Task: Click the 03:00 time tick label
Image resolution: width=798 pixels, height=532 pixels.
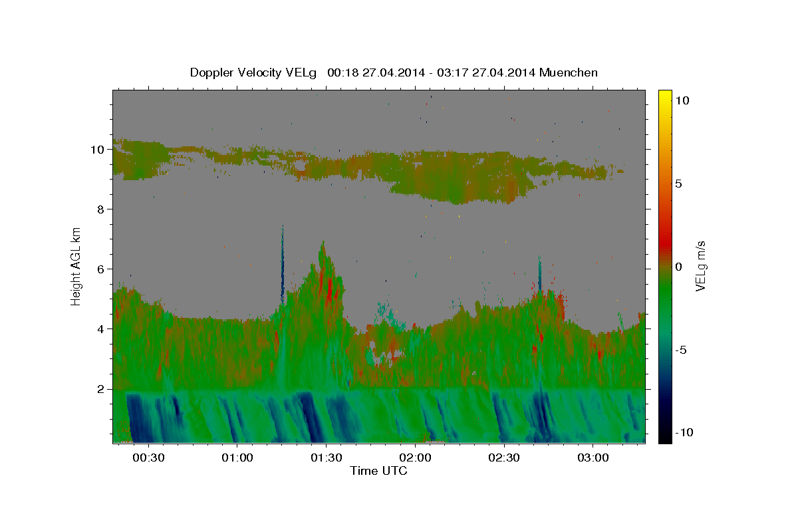Action: [593, 458]
